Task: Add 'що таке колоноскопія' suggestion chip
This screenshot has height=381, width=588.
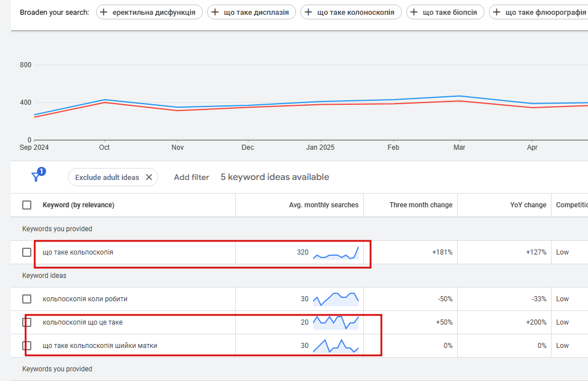Action: point(351,12)
